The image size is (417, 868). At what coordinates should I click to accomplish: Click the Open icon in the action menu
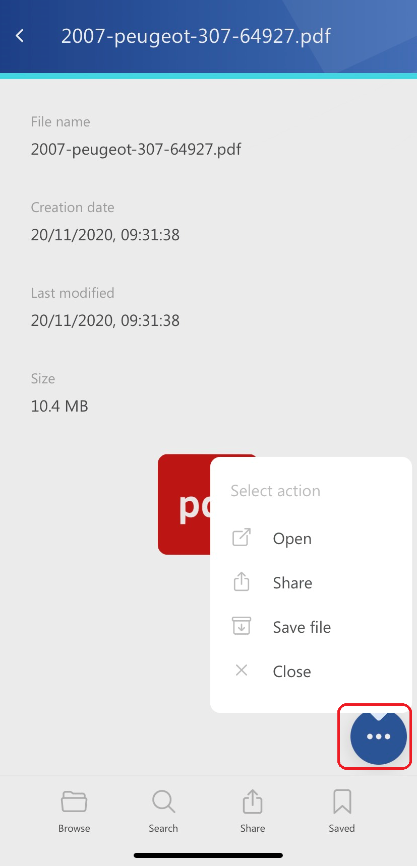coord(242,538)
